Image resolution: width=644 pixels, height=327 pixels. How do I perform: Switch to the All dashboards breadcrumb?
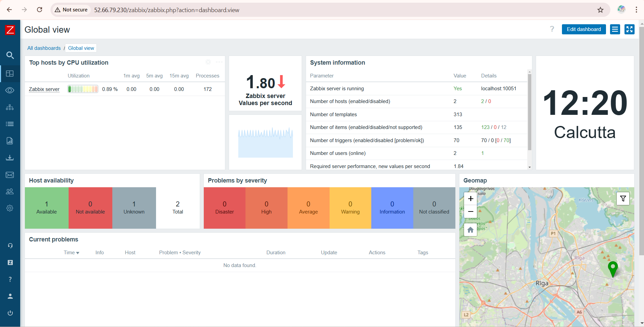(44, 48)
